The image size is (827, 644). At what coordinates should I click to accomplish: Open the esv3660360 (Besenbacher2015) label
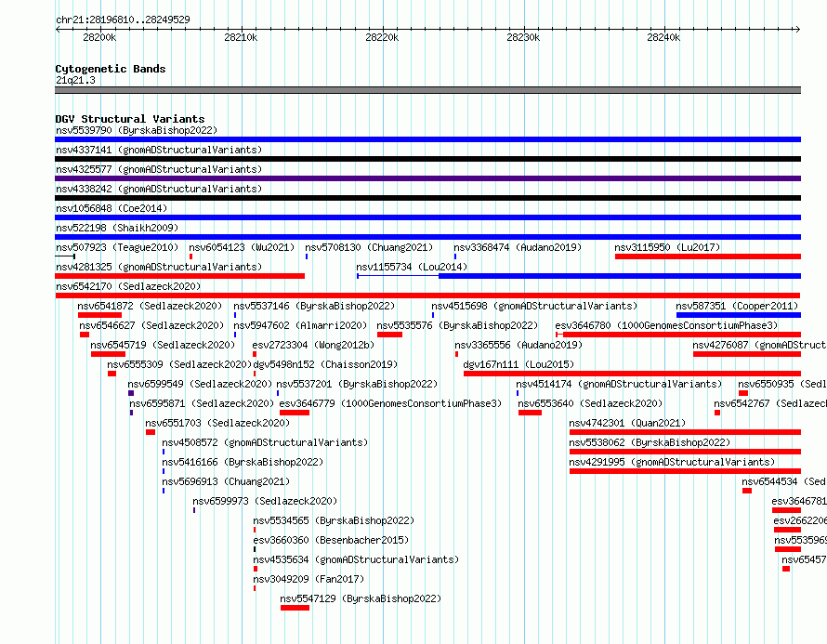click(x=331, y=540)
